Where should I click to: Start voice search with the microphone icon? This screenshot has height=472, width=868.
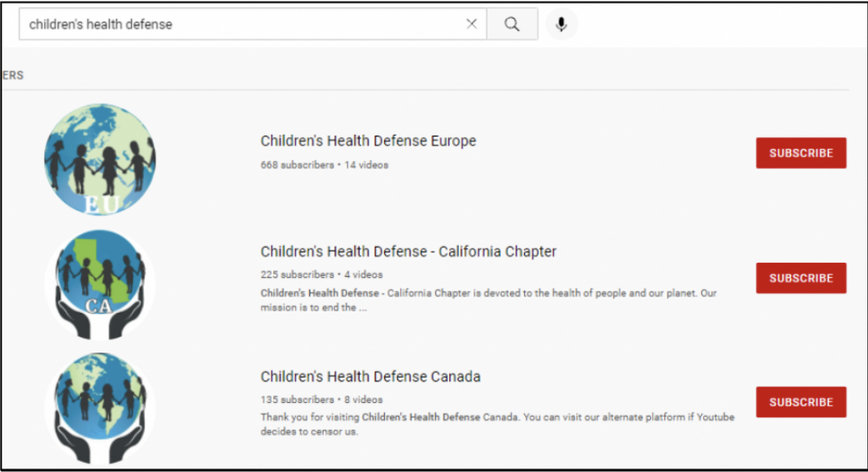562,24
